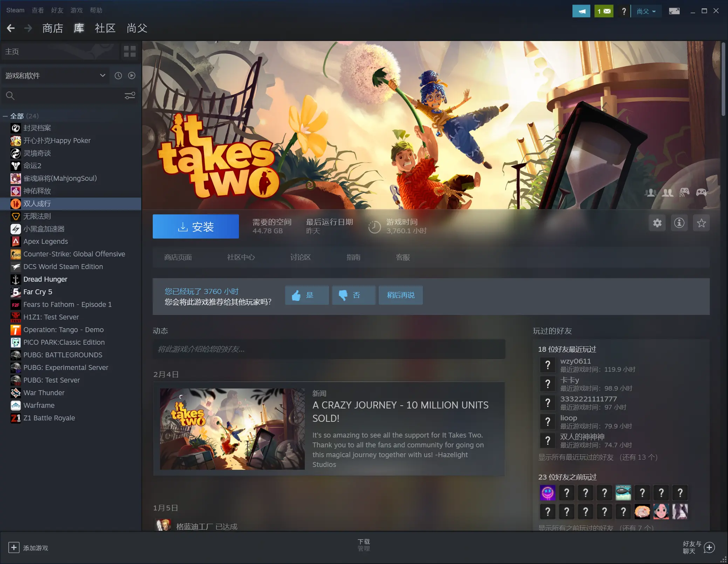Click the thumbs-down 否 button
Viewport: 728px width, 564px height.
354,295
